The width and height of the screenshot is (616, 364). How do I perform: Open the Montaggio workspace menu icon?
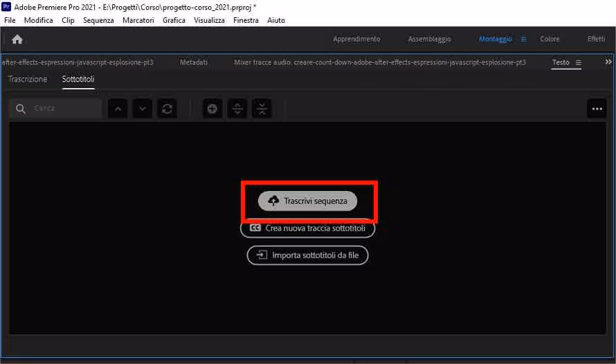coord(523,39)
